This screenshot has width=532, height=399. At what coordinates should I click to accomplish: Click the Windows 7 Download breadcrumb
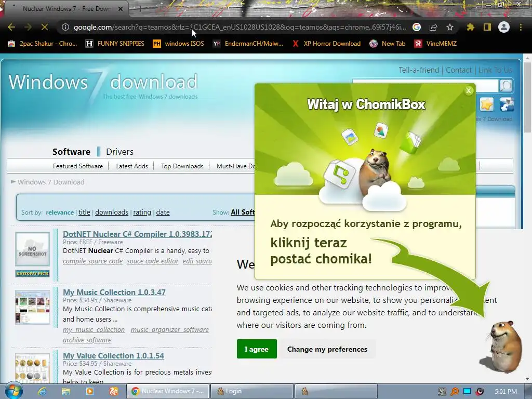point(51,182)
